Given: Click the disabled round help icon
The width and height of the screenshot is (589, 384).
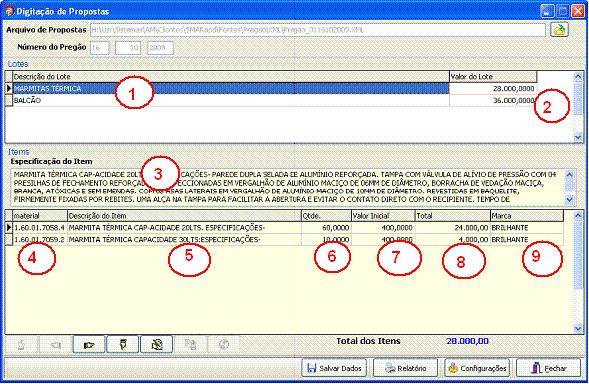Looking at the screenshot, I should [224, 344].
